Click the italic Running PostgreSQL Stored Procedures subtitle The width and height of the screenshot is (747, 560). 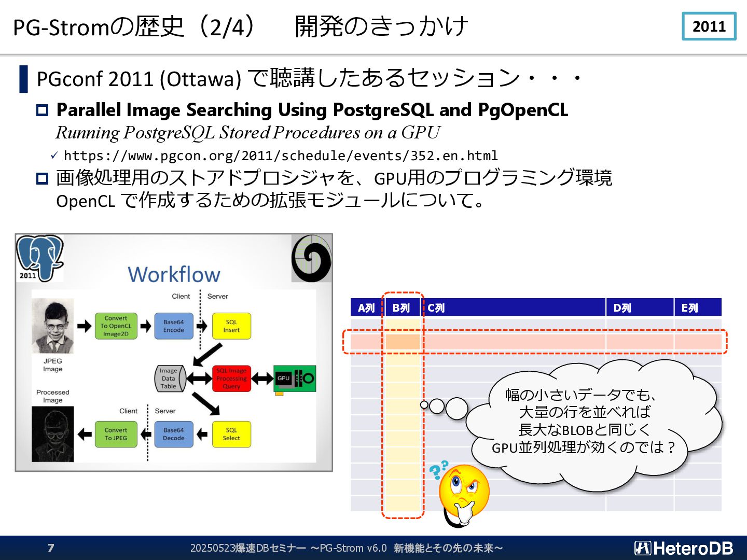(248, 133)
